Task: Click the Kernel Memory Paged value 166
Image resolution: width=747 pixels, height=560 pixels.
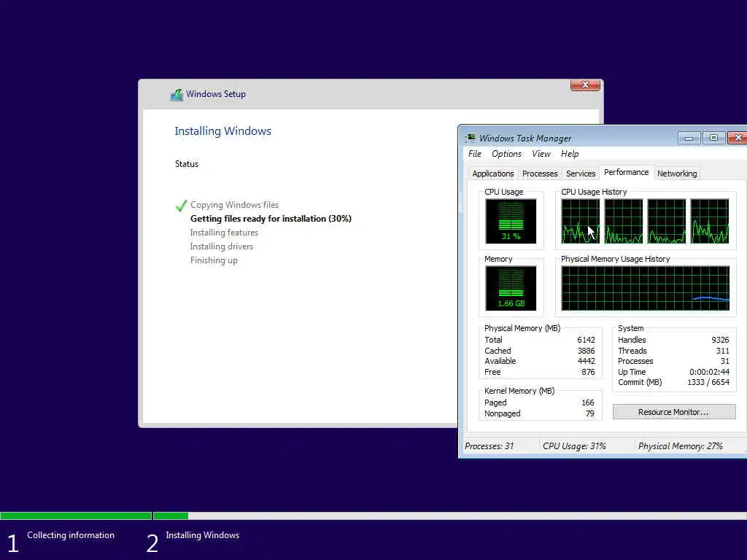Action: tap(588, 402)
